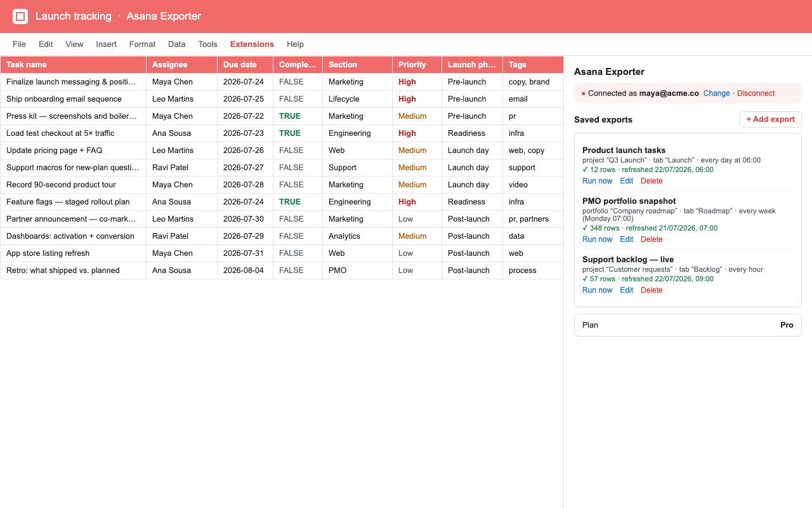The height and width of the screenshot is (508, 812).
Task: Delete the PMO portfolio snapshot export
Action: [652, 239]
